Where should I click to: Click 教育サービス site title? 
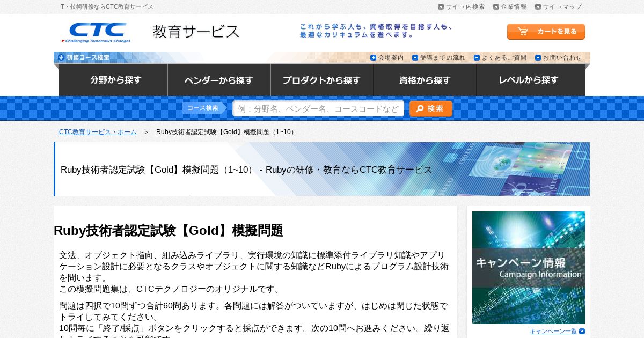coord(196,32)
